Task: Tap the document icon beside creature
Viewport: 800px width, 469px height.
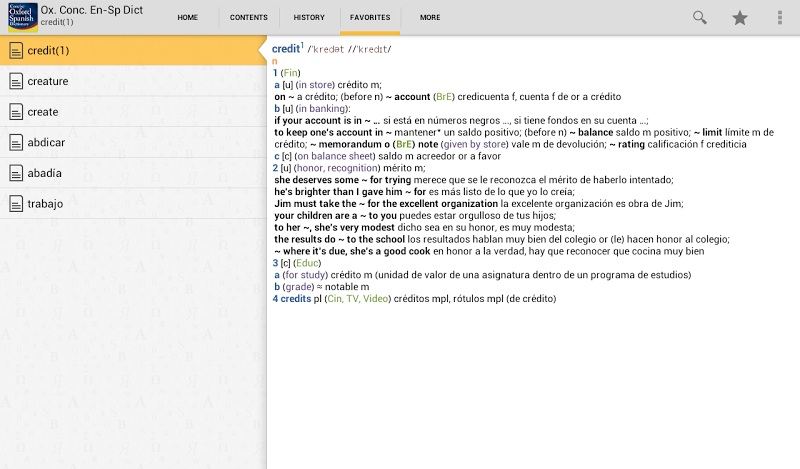Action: (x=16, y=81)
